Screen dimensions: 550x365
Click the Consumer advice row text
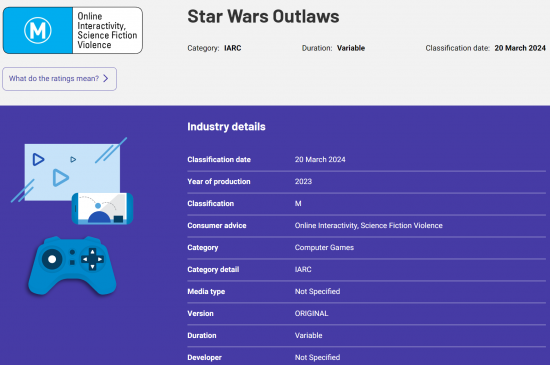pos(368,225)
